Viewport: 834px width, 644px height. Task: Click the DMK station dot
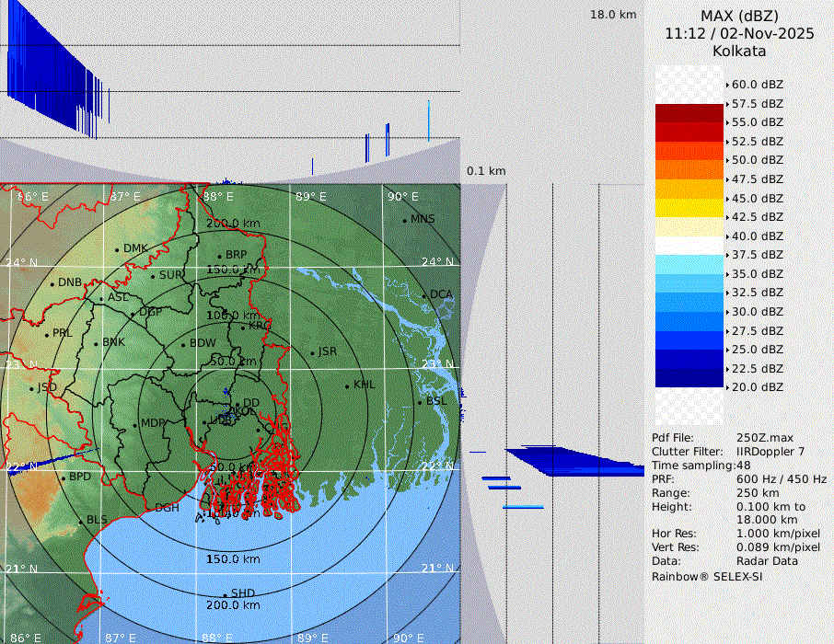(x=117, y=249)
